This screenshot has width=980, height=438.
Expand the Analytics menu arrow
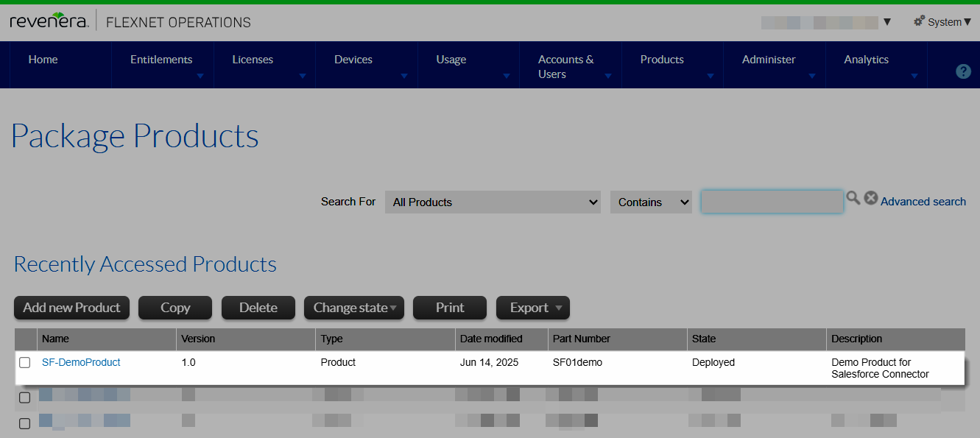(x=914, y=76)
